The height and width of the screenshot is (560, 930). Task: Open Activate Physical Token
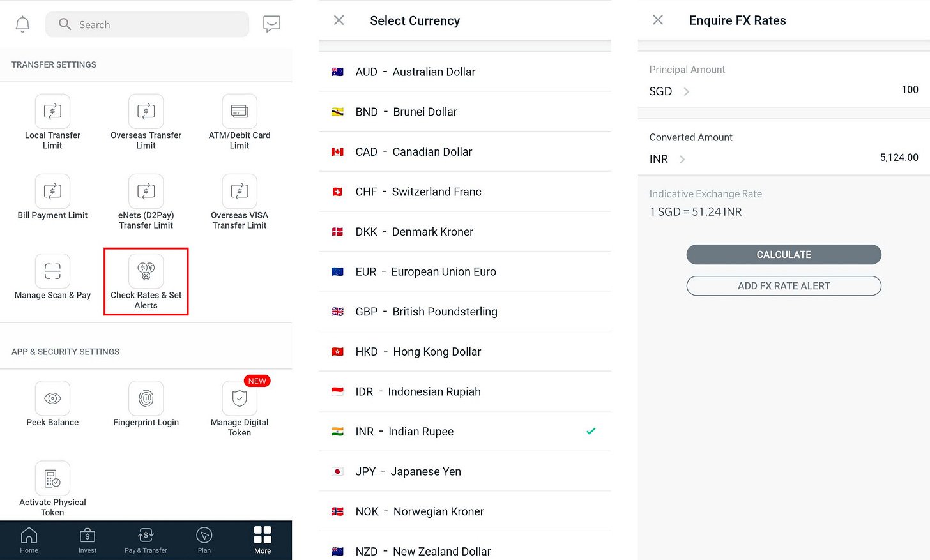(52, 489)
